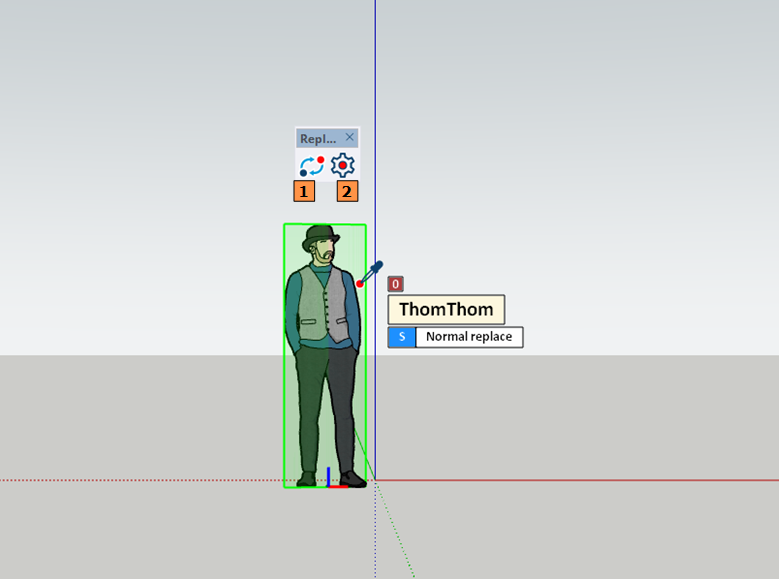Click the orange number 2 marker

coord(347,191)
